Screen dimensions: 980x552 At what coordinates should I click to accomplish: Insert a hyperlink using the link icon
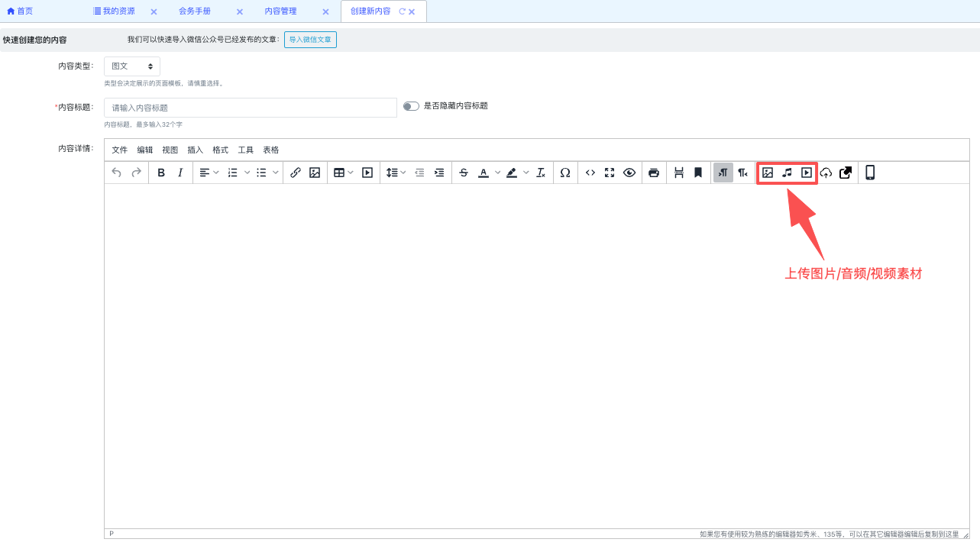tap(296, 173)
